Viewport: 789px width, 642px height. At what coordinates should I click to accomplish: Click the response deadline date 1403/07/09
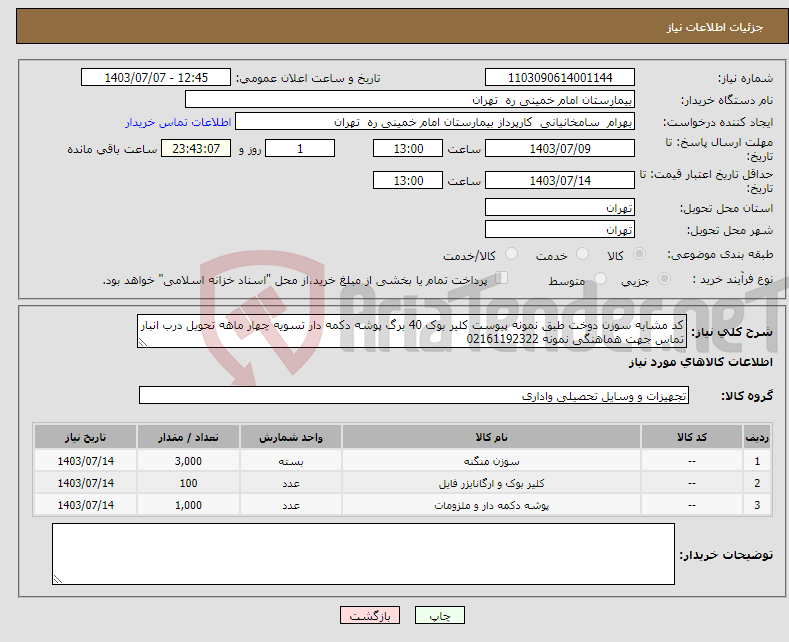(560, 148)
